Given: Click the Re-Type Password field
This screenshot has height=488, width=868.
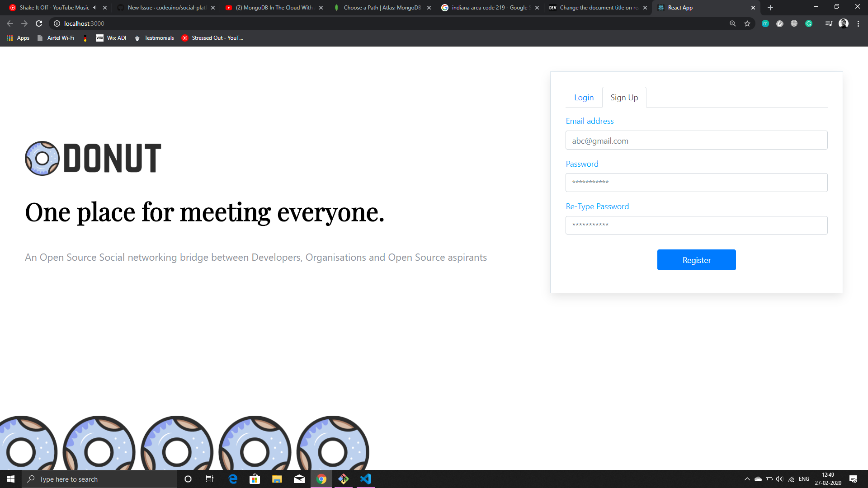Looking at the screenshot, I should click(696, 225).
